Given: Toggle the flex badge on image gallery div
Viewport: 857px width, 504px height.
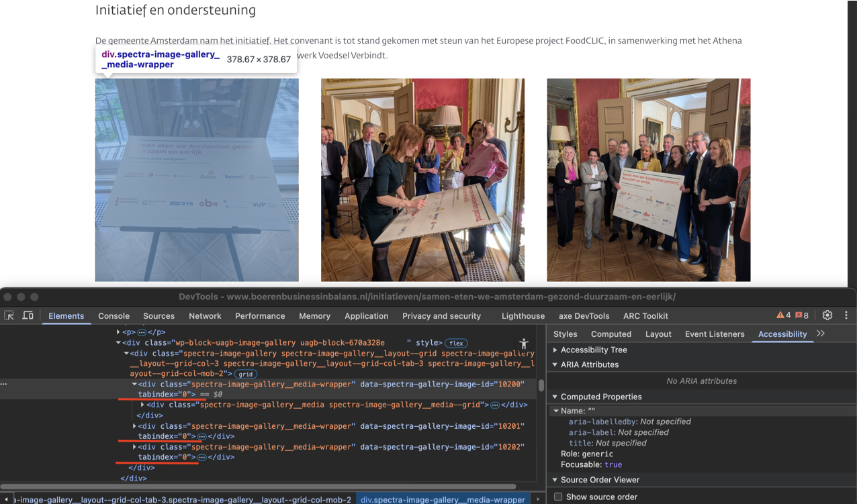Looking at the screenshot, I should (x=457, y=343).
